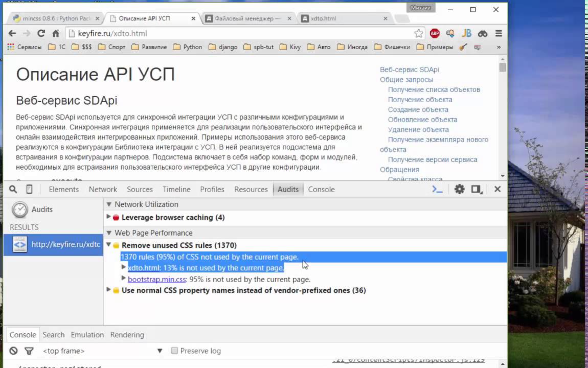Open the console filter funnel icon
Image resolution: width=588 pixels, height=368 pixels.
pos(29,351)
